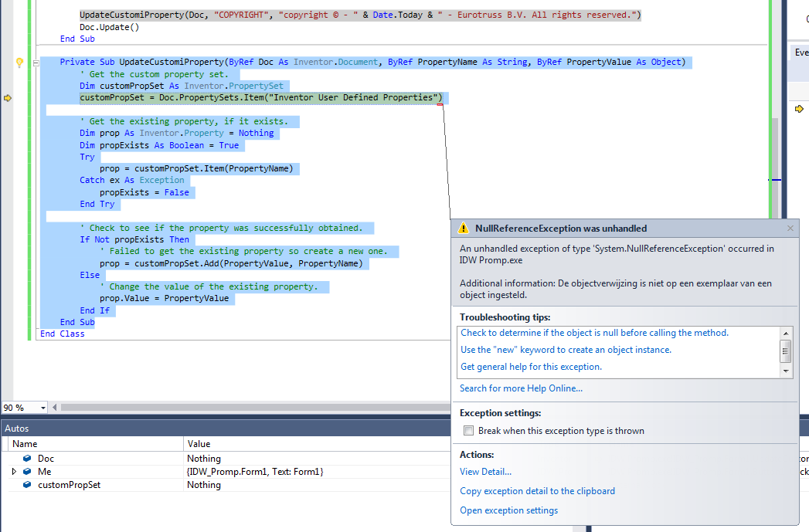Click the lightbulb suggestion icon in the left margin
This screenshot has width=809, height=532.
[19, 62]
